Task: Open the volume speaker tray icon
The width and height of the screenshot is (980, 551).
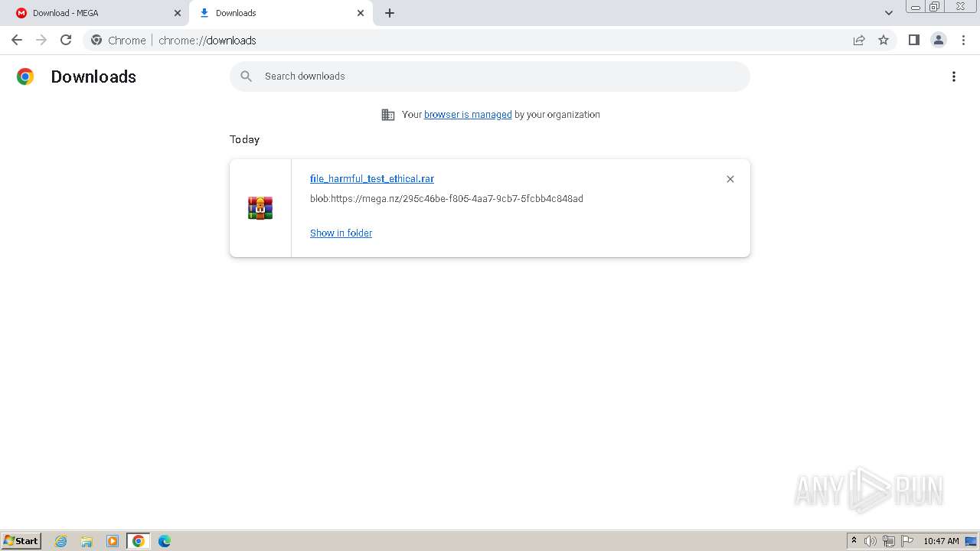Action: [x=871, y=541]
